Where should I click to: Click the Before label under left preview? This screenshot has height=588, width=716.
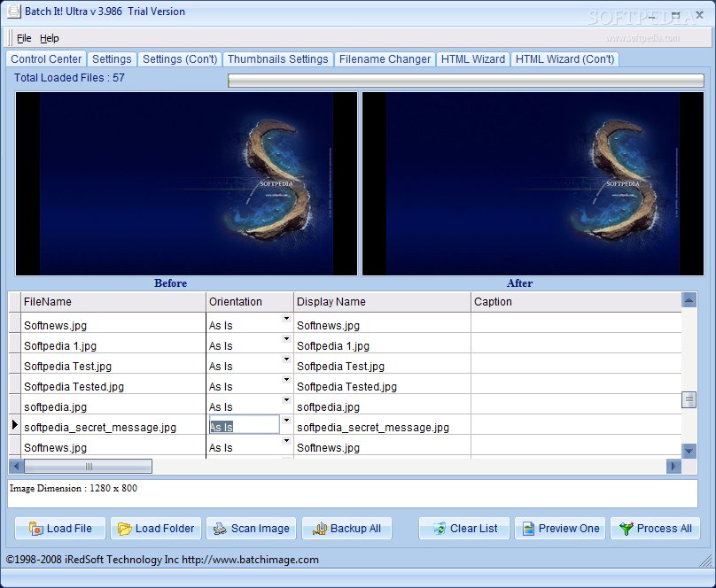click(x=171, y=283)
